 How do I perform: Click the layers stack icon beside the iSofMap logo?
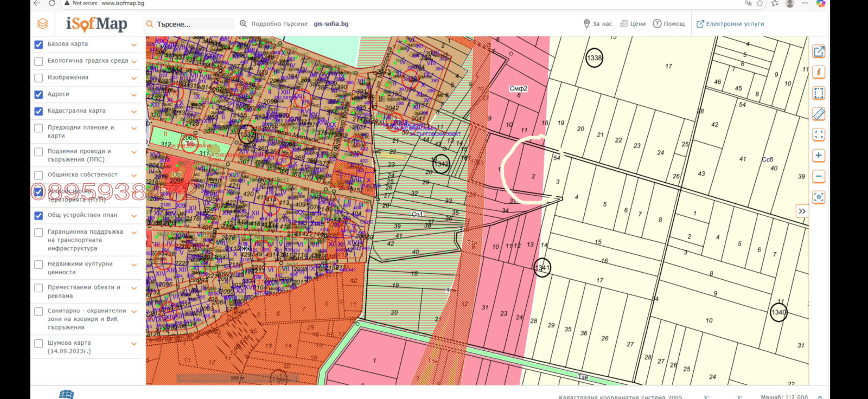[x=42, y=24]
